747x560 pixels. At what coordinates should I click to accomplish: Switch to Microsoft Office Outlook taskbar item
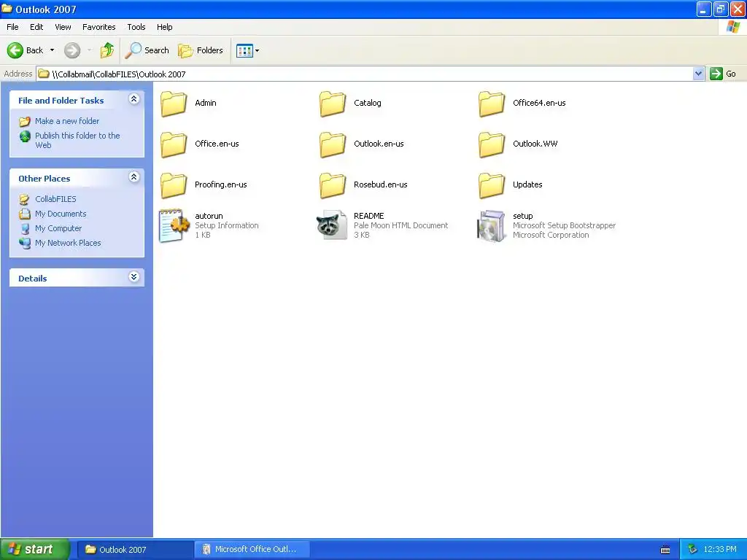[252, 550]
